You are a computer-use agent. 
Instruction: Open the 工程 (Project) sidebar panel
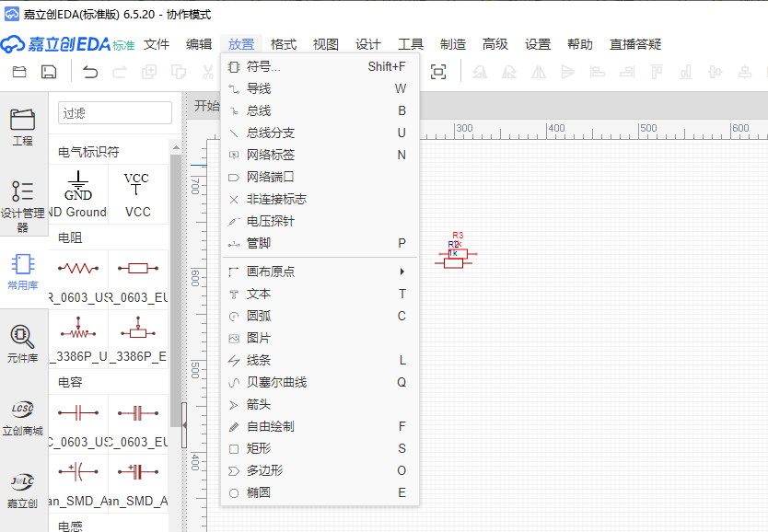22,127
